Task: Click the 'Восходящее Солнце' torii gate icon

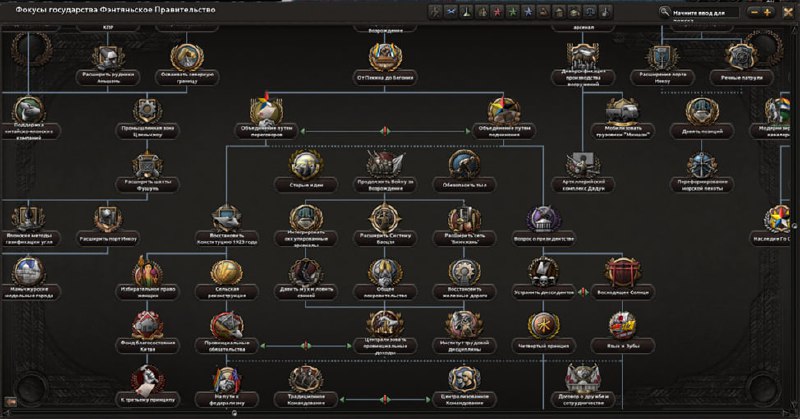Action: 622,272
